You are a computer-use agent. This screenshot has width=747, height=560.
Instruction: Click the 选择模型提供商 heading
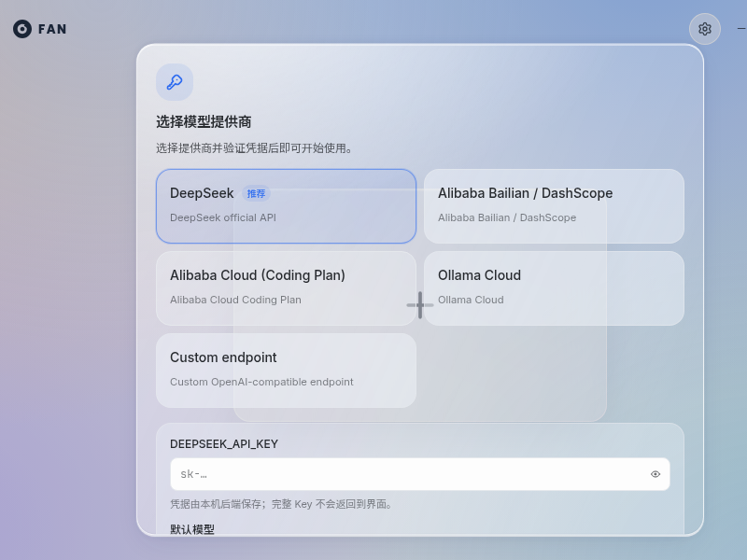(204, 122)
